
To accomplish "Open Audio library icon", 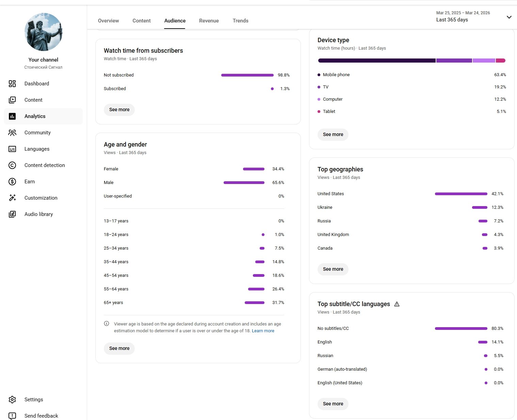I will tap(12, 214).
